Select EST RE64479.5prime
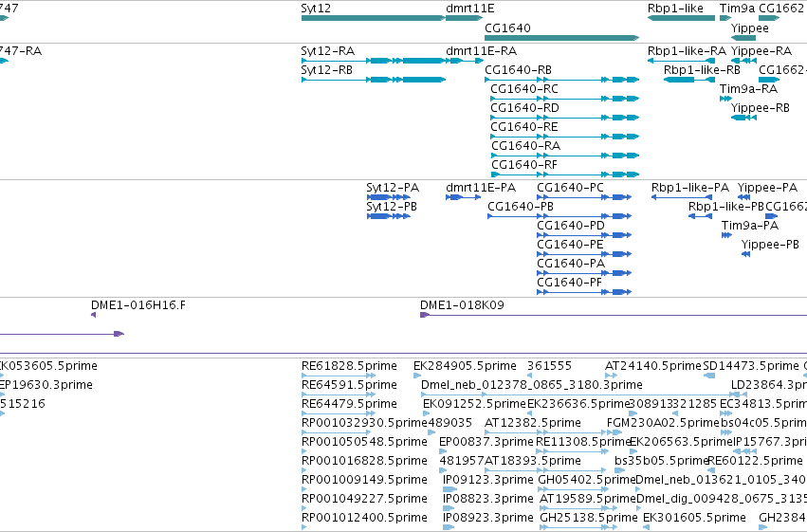Viewport: 807px width, 532px height. [339, 414]
